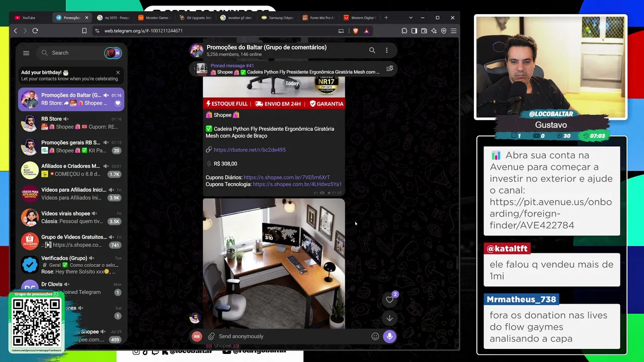Open Verificados (Grupo) chat
644x362 pixels.
coord(71,264)
